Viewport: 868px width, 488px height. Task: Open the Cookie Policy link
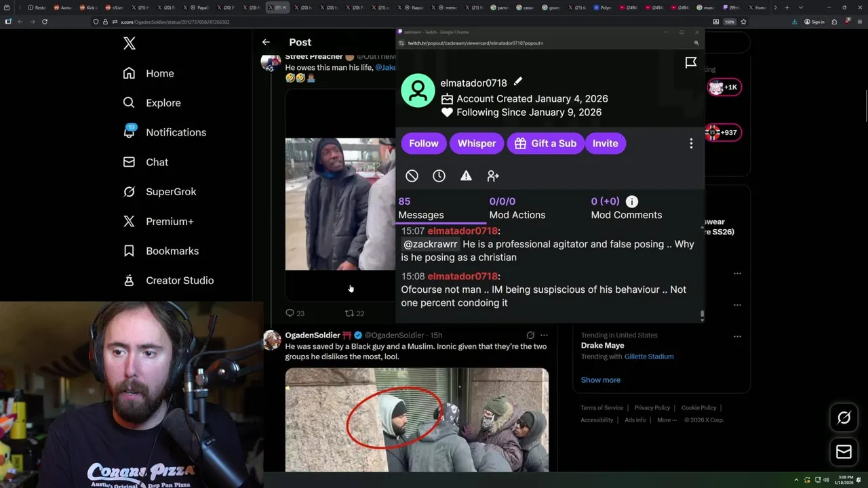[x=698, y=408]
